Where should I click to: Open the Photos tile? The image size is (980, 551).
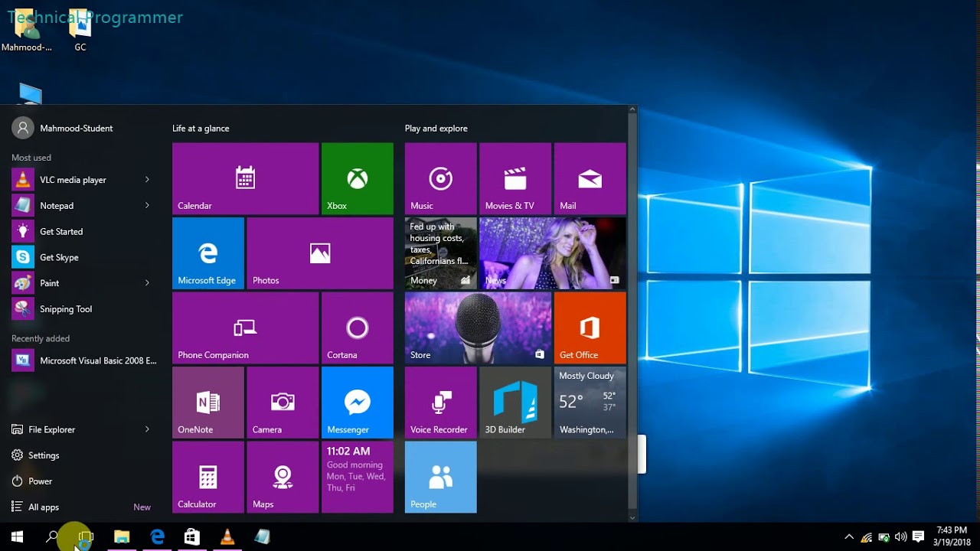pos(320,253)
